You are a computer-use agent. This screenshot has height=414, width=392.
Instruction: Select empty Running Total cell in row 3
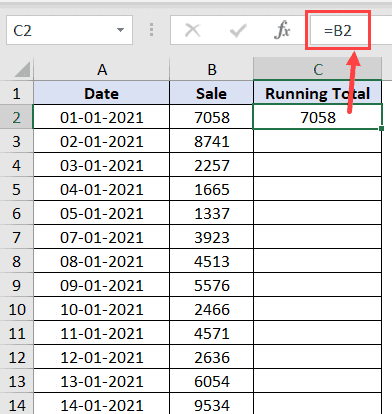point(317,141)
